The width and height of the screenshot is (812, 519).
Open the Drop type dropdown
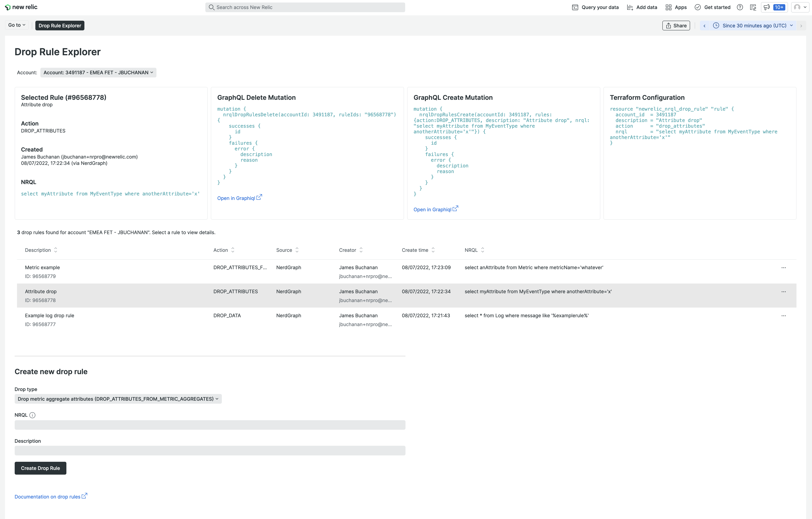[118, 399]
